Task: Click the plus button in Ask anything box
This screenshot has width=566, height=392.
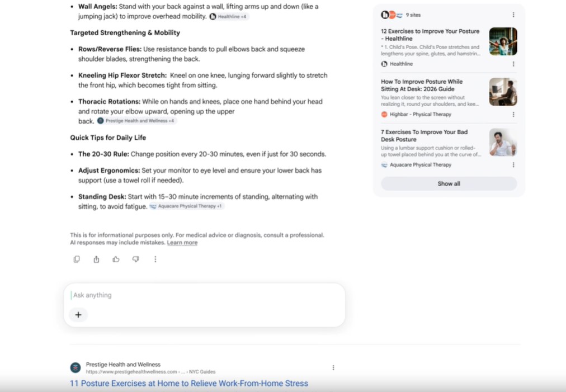Action: [78, 315]
